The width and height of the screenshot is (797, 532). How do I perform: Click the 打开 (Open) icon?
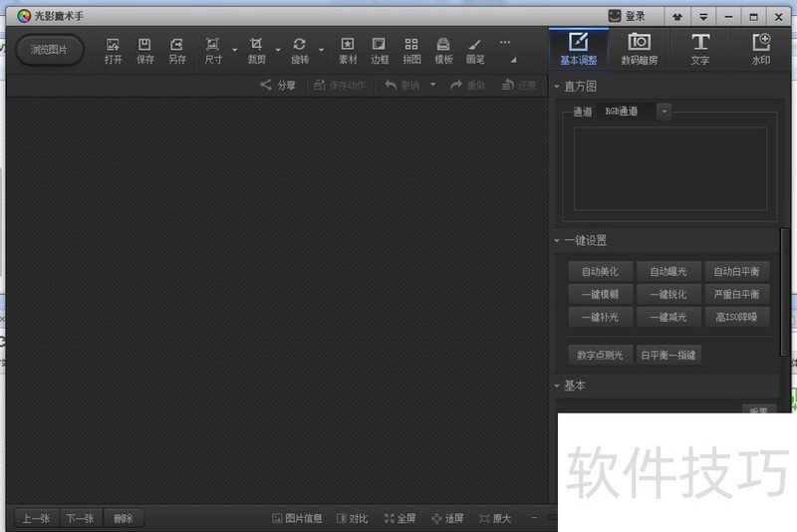(113, 50)
